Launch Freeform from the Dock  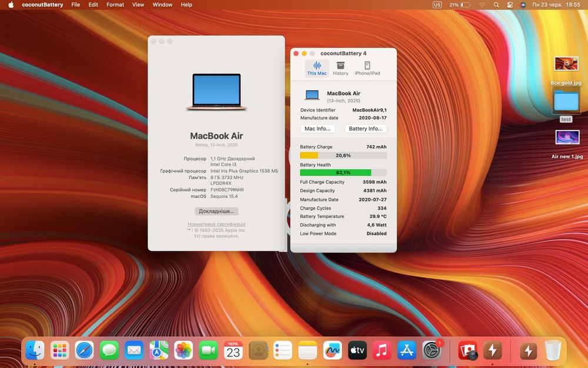point(332,350)
